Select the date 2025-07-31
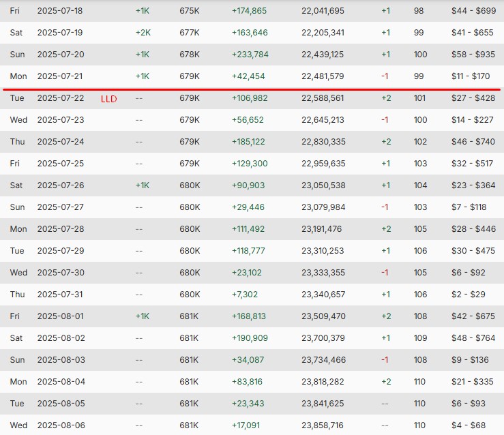Viewport: 504px width, 435px height. point(60,295)
